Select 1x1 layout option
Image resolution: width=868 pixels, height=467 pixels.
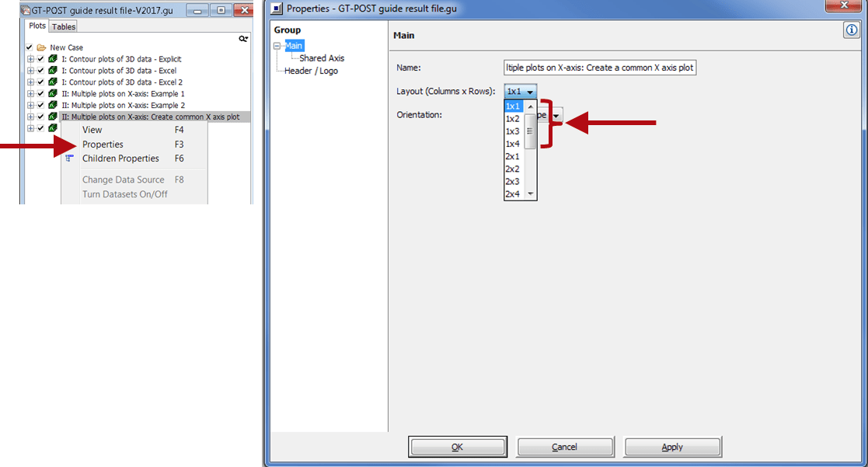pos(514,106)
